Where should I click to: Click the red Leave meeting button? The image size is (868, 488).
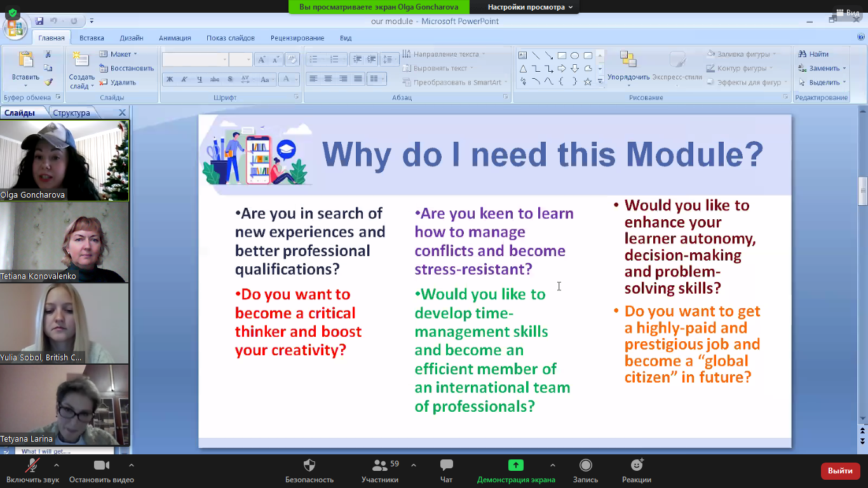(x=840, y=471)
